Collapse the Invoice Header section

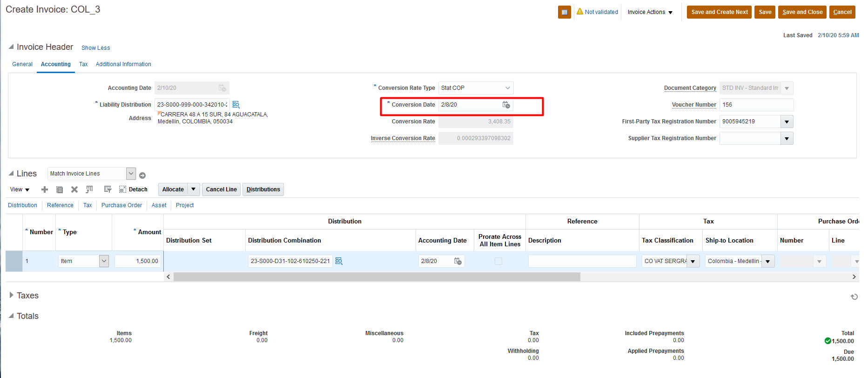point(11,47)
